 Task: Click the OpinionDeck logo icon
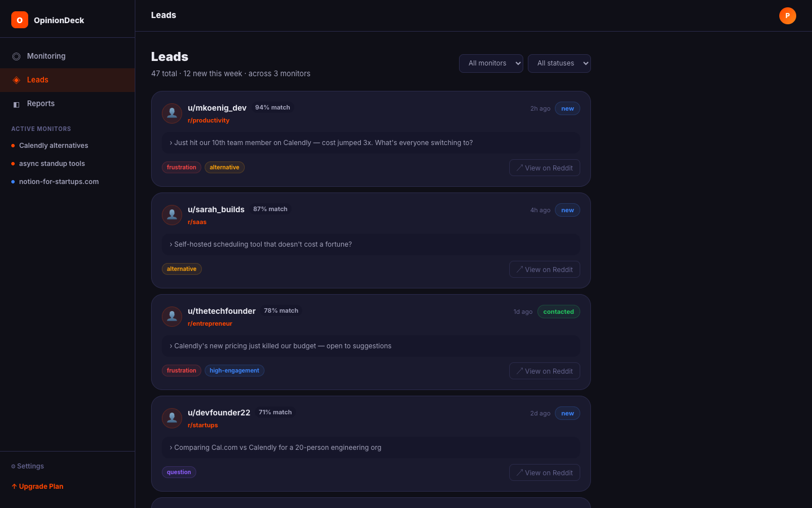pos(19,20)
